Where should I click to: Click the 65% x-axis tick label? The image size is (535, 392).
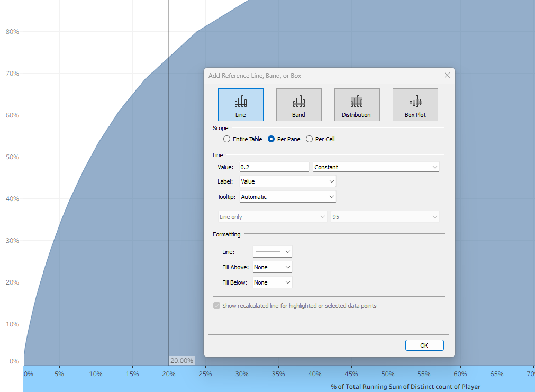click(x=497, y=374)
